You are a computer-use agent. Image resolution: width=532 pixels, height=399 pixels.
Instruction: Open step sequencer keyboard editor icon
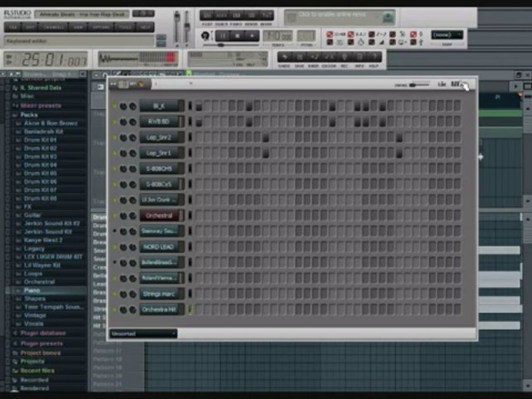coord(455,84)
